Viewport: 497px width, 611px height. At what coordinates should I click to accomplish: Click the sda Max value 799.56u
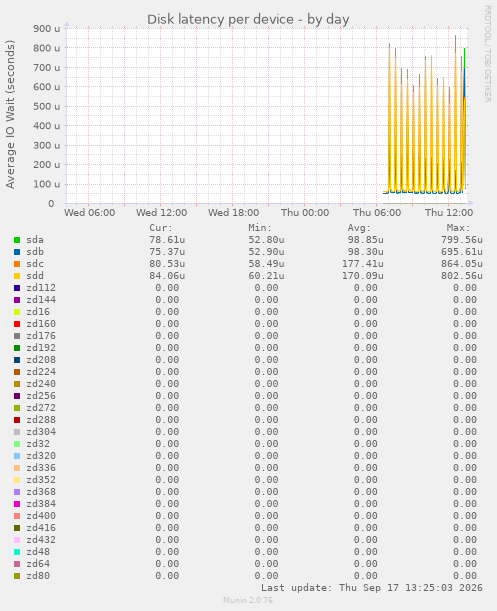click(x=462, y=240)
